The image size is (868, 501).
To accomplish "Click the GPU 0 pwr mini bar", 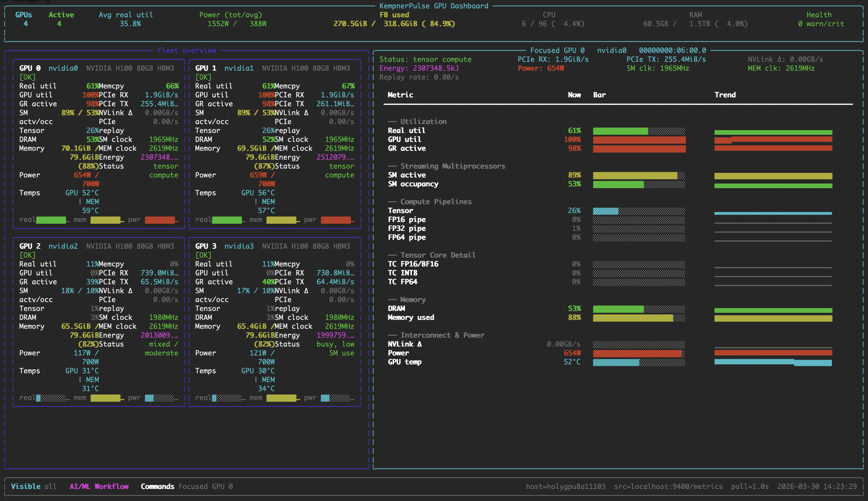I will point(160,220).
